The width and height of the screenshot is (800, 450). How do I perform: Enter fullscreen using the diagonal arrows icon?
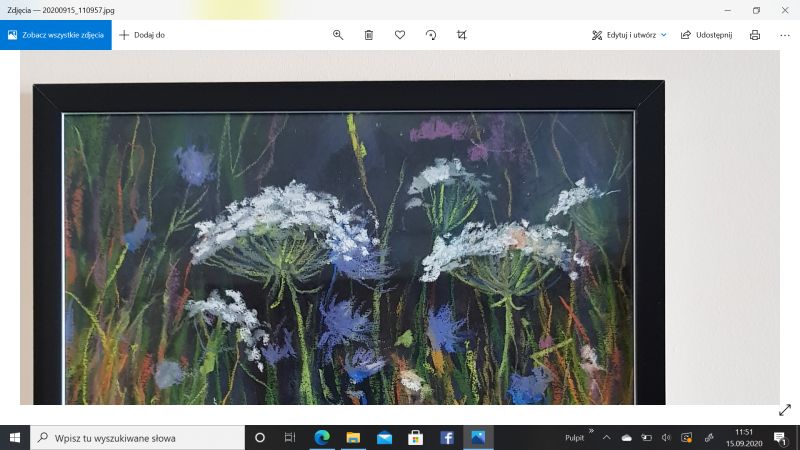coord(785,410)
